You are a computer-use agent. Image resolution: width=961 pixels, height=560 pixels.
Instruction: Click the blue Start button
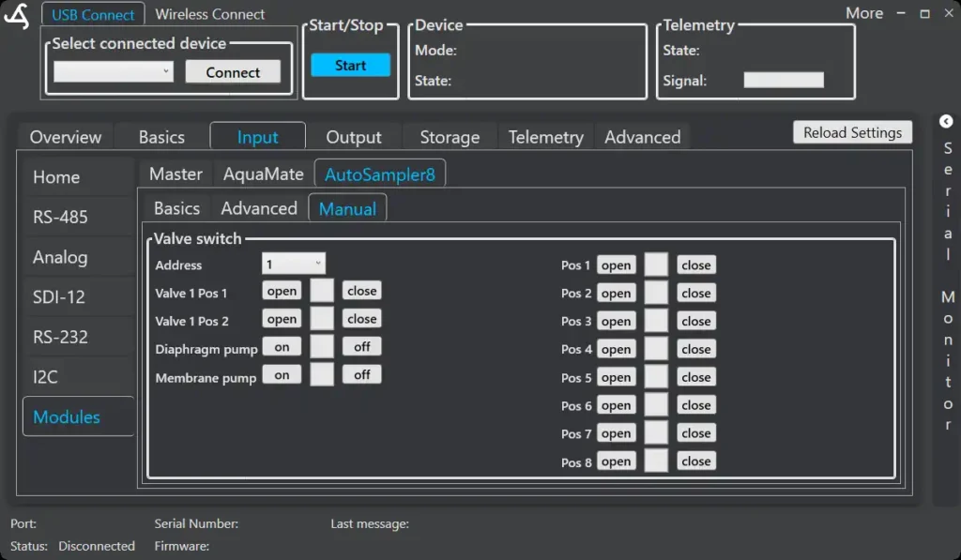pos(350,66)
